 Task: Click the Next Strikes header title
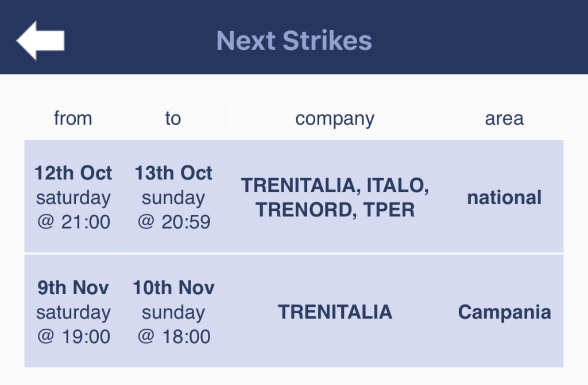tap(294, 41)
